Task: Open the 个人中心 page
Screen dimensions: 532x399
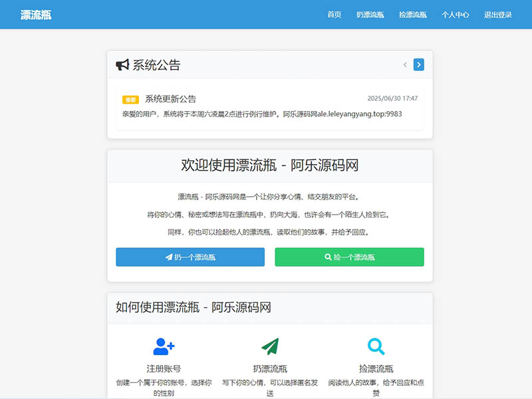Action: 456,15
